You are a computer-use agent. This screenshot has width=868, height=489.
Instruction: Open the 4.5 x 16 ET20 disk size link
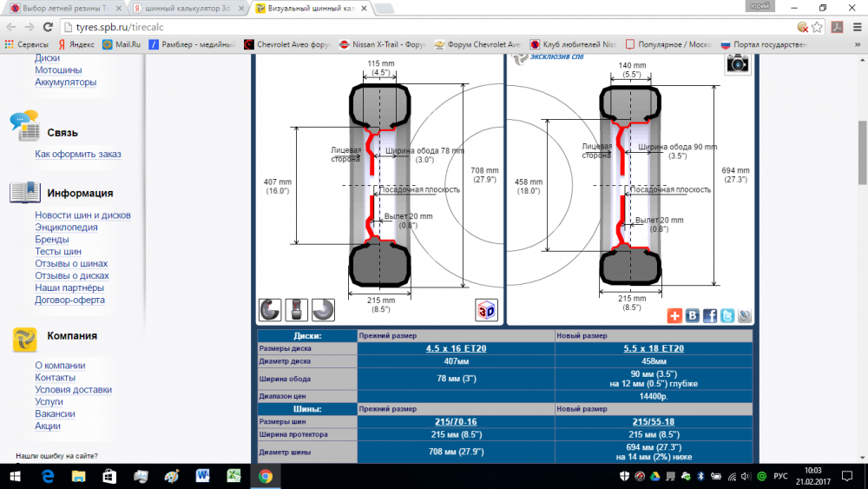[x=456, y=348]
